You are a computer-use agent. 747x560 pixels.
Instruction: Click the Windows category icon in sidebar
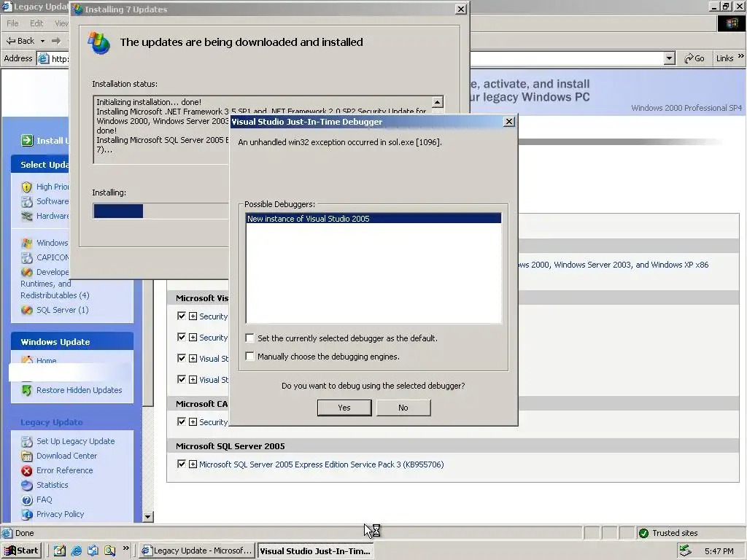point(27,243)
